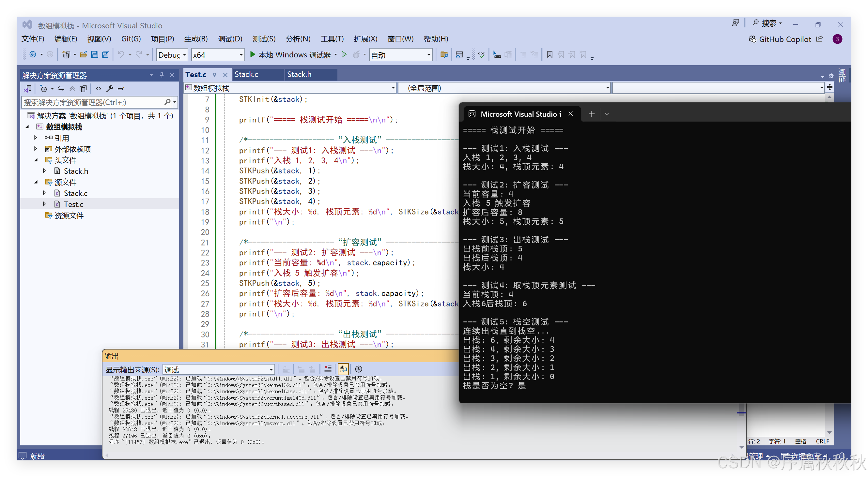Open the properties wrench icon in Solution Explorer

pos(110,89)
